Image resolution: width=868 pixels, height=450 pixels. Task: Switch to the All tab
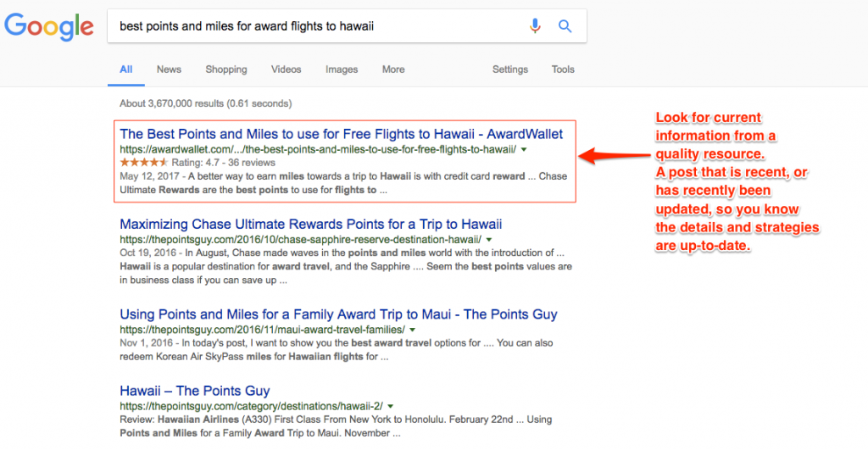[126, 69]
